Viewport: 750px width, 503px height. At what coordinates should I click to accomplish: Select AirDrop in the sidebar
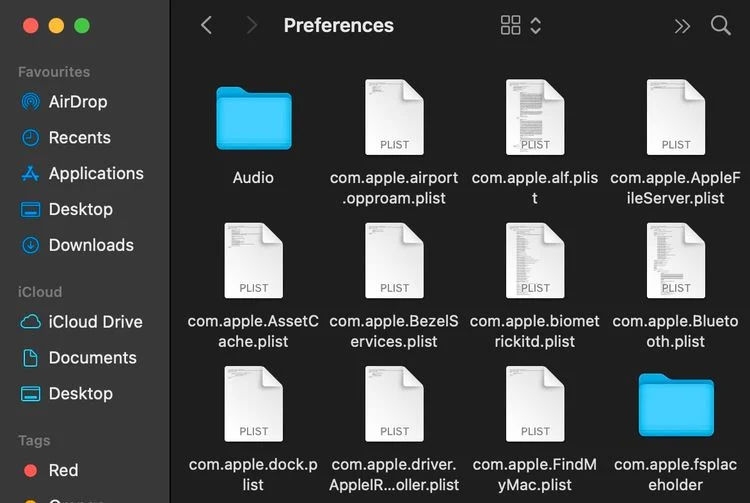(x=77, y=102)
